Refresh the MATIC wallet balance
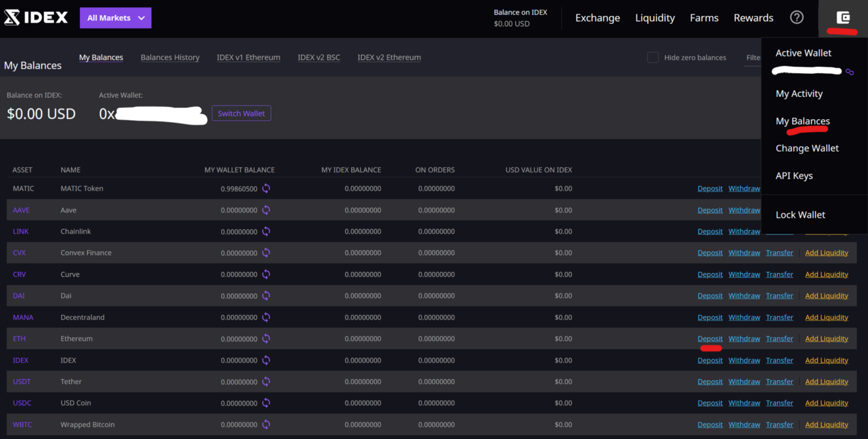This screenshot has height=439, width=868. pos(266,188)
